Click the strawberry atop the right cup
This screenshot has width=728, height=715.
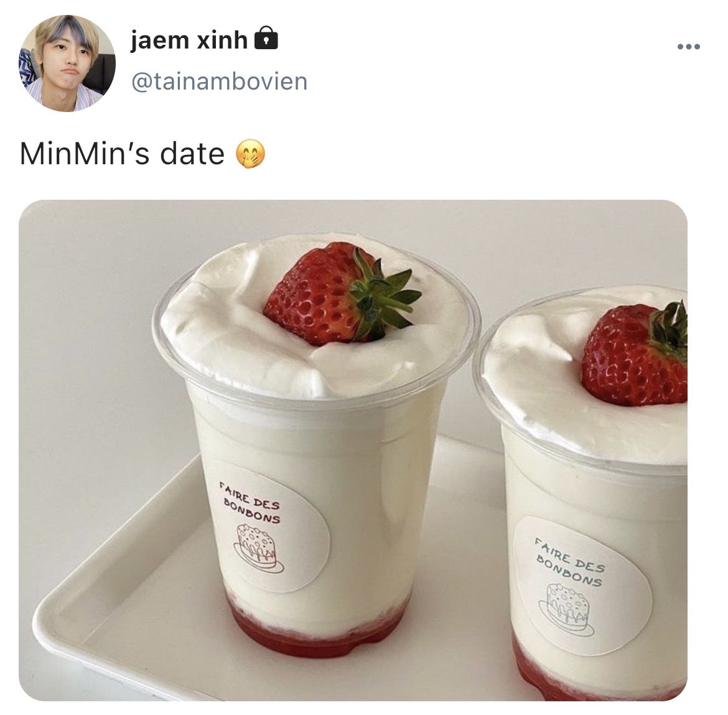[635, 354]
